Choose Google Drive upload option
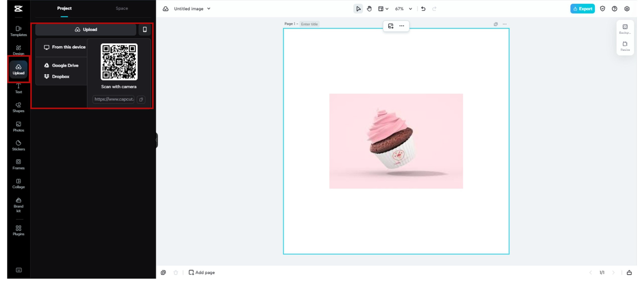The height and width of the screenshot is (281, 644). 61,65
